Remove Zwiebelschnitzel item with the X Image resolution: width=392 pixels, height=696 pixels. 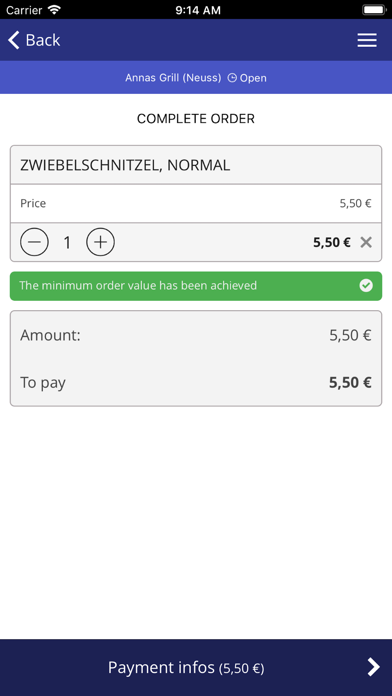pos(366,242)
